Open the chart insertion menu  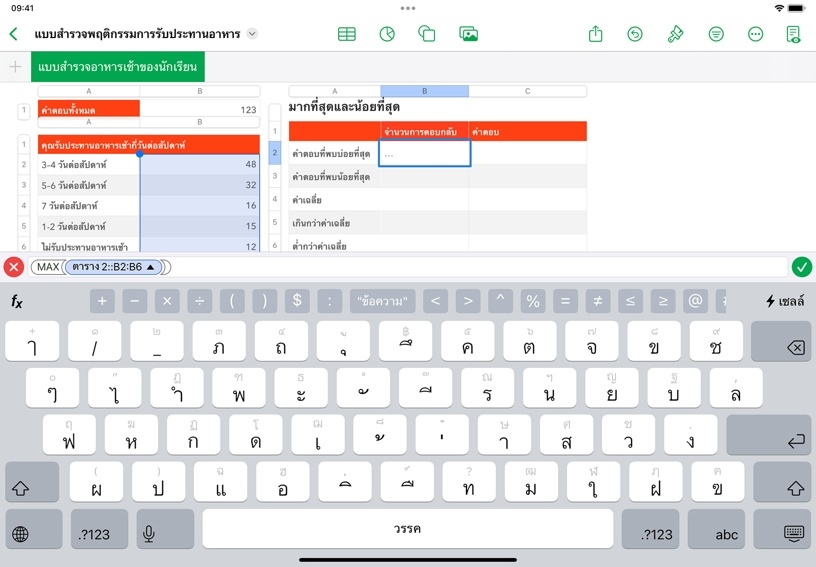(387, 34)
